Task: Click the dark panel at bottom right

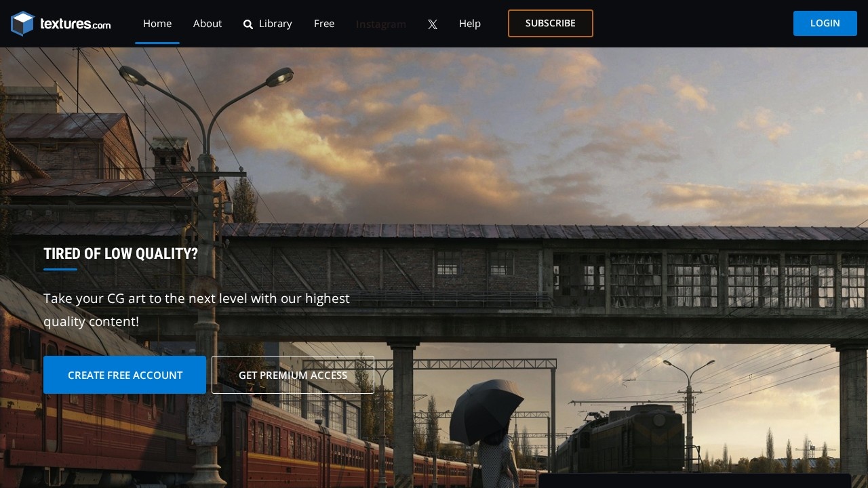Action: [x=694, y=481]
